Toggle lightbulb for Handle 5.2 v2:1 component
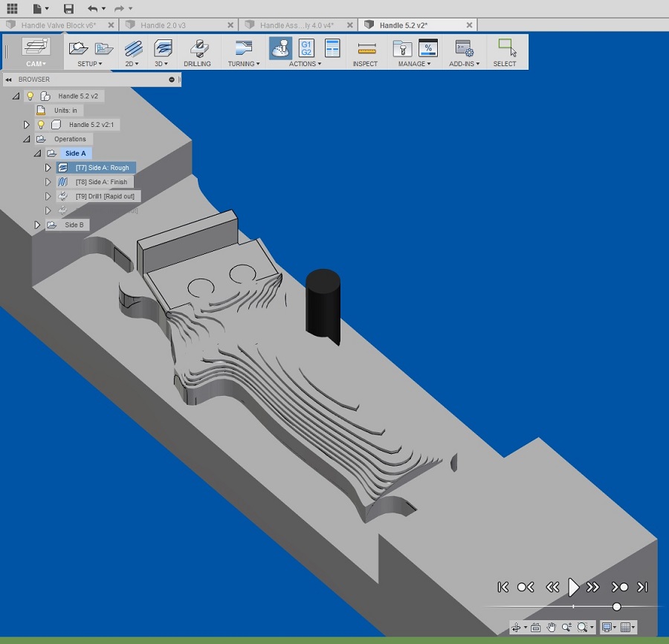669x644 pixels. click(41, 125)
